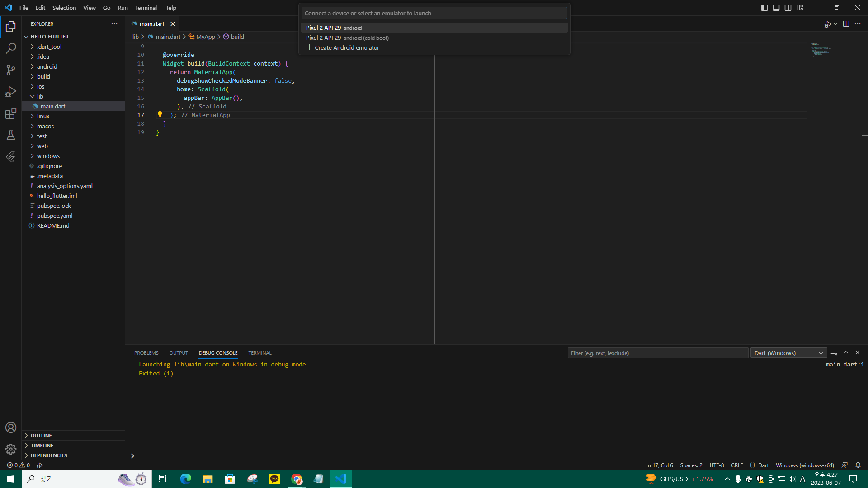The width and height of the screenshot is (868, 488).
Task: Expand the OUTLINE section
Action: coord(73,436)
